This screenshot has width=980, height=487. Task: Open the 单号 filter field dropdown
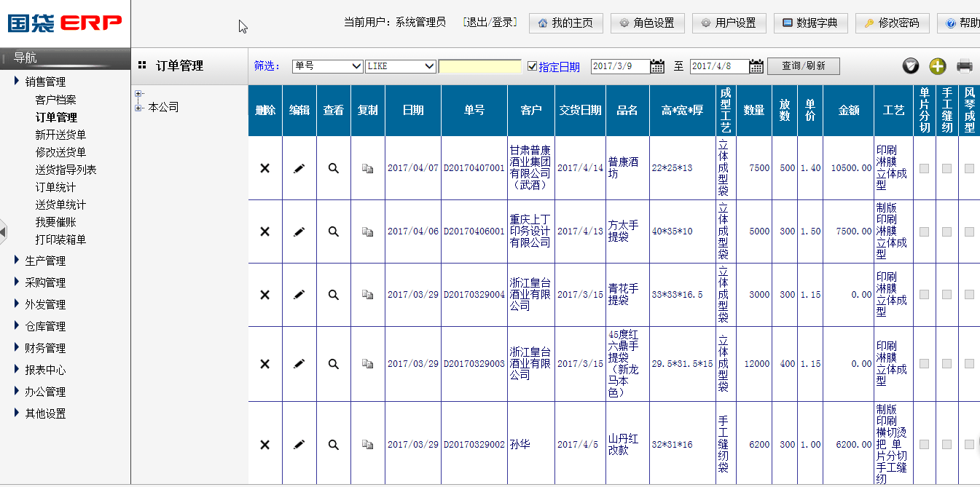click(327, 66)
